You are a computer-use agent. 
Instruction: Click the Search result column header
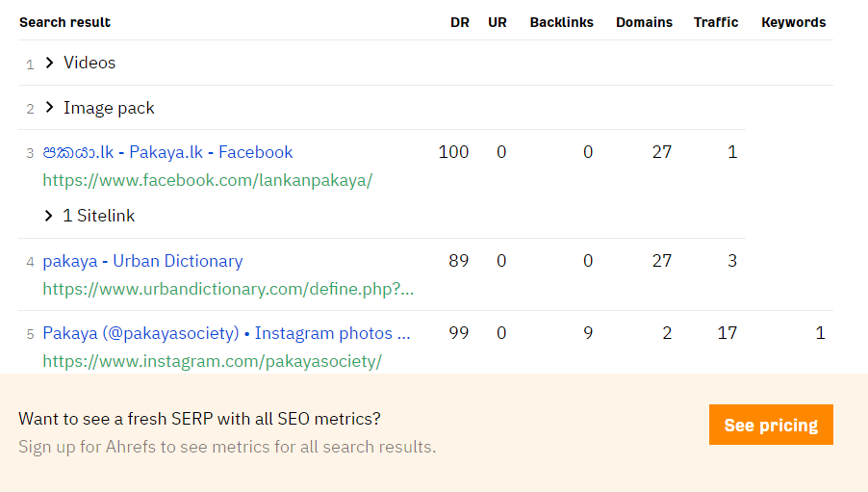pyautogui.click(x=64, y=22)
